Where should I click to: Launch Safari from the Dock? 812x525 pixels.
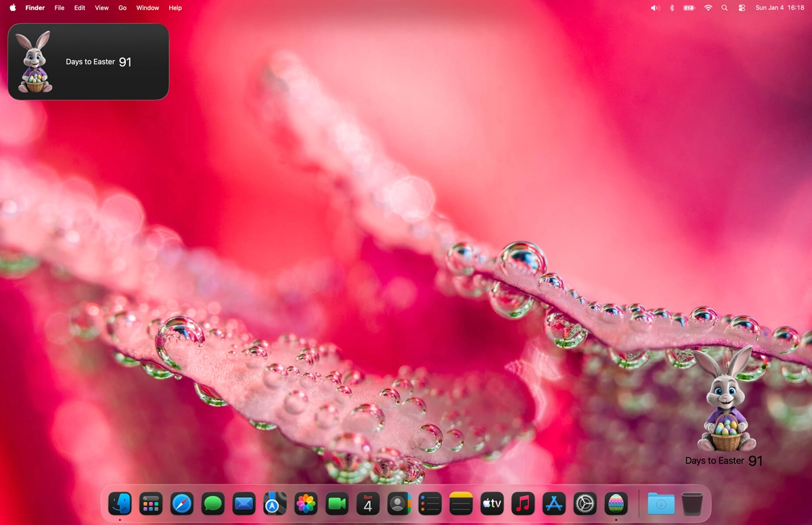point(182,503)
